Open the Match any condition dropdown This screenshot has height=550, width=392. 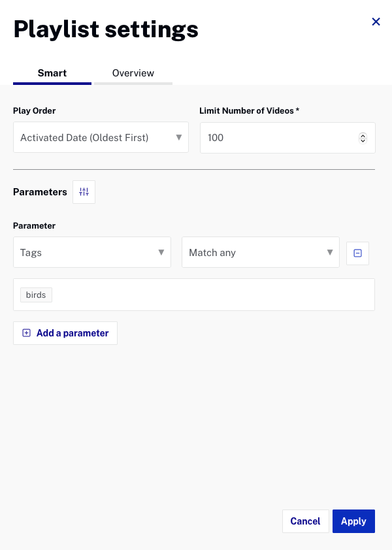[261, 252]
